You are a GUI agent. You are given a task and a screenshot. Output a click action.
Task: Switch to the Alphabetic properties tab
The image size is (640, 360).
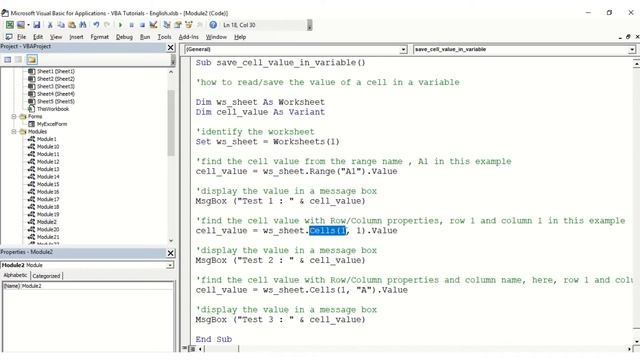pos(16,276)
